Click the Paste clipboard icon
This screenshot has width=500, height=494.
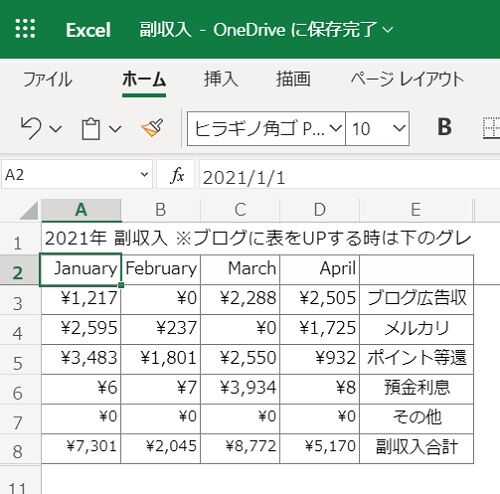91,129
